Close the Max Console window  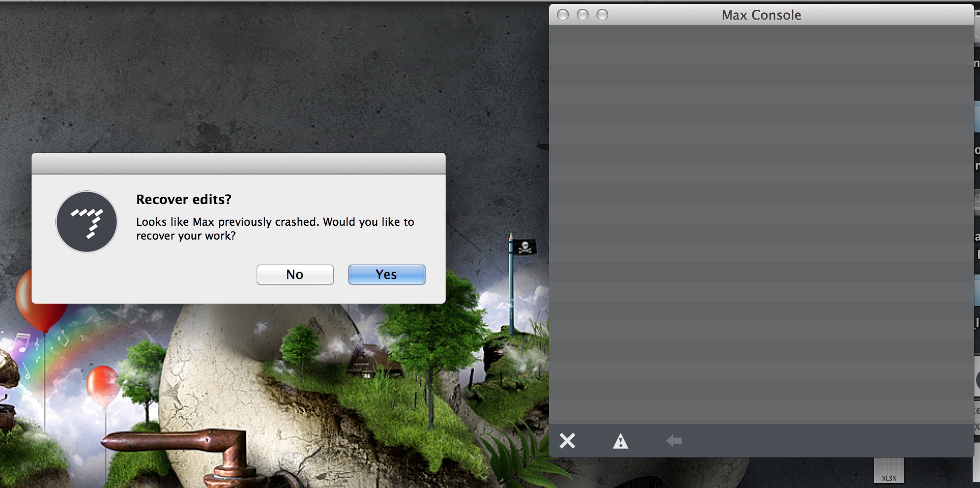pos(563,15)
